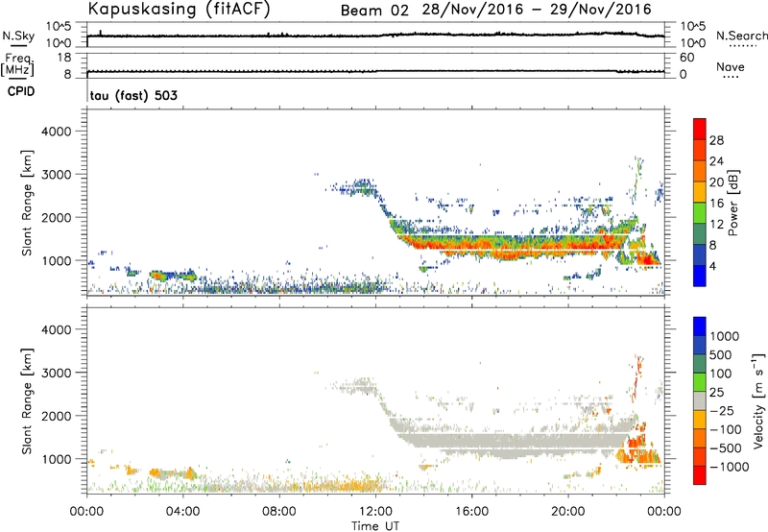Click the red segment of Power colorbar

click(700, 127)
